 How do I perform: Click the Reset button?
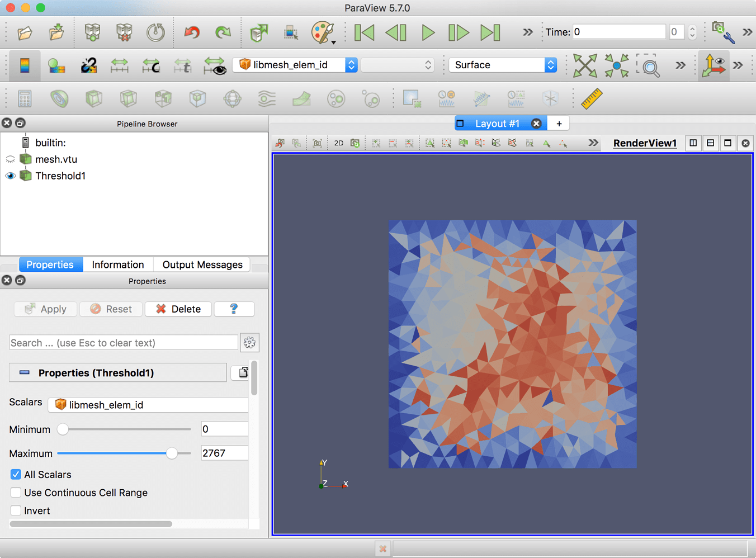(x=111, y=309)
